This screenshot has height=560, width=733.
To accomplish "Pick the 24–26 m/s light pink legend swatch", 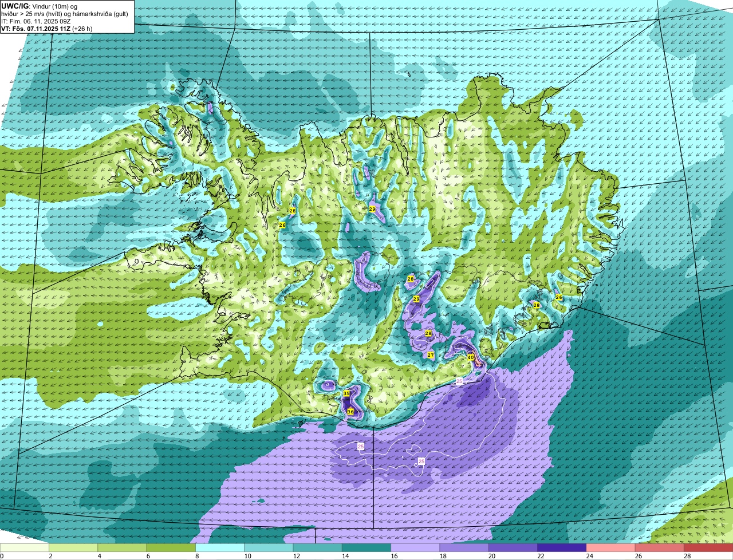I will [611, 548].
